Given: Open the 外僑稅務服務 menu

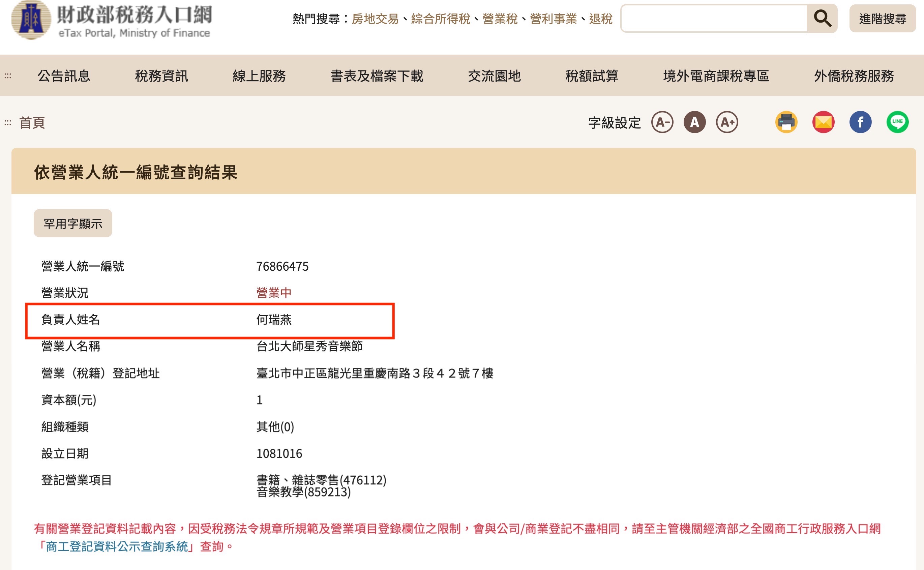Looking at the screenshot, I should (x=854, y=76).
